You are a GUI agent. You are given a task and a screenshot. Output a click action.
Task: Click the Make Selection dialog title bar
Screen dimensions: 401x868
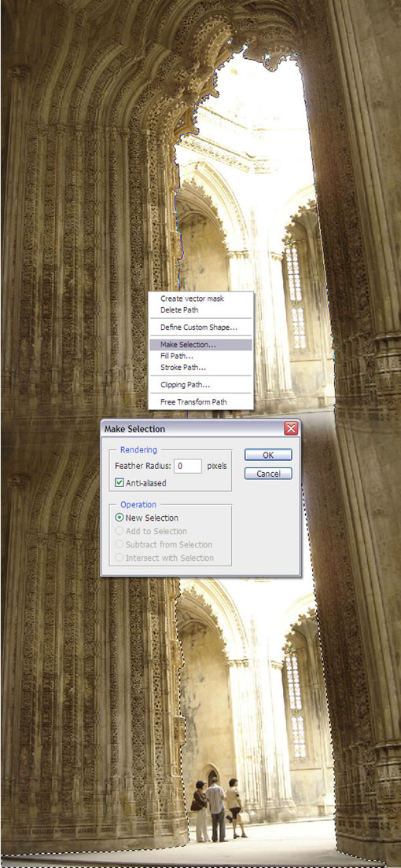click(x=191, y=428)
